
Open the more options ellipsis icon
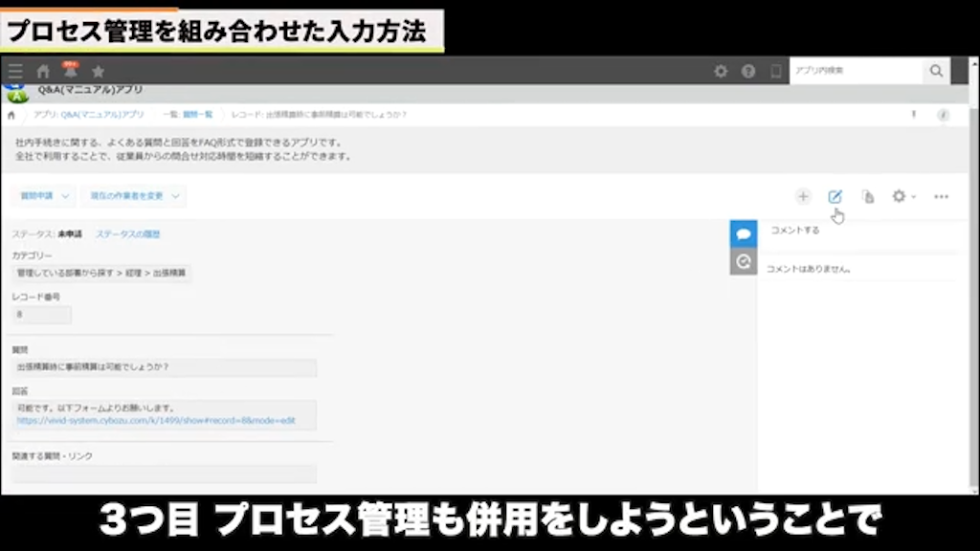[940, 196]
